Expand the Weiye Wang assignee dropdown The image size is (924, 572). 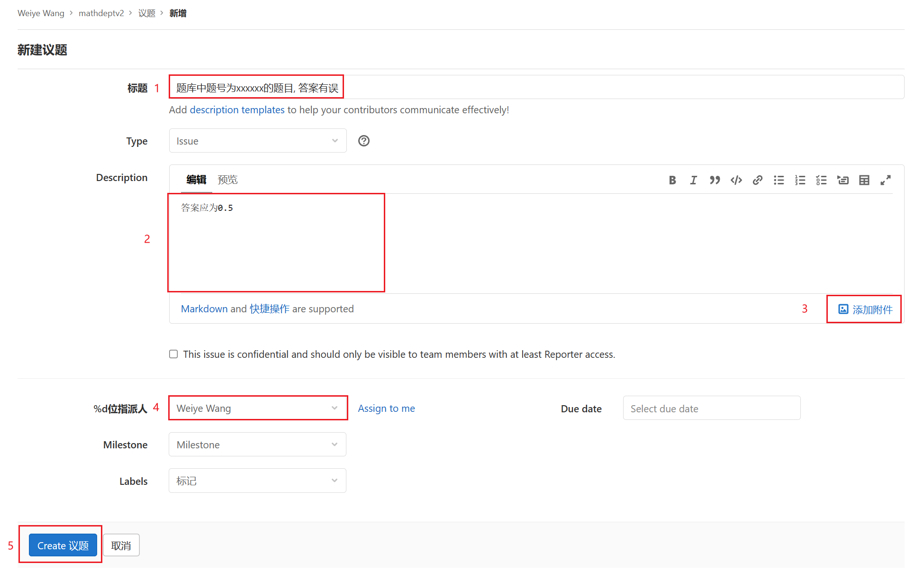[257, 408]
